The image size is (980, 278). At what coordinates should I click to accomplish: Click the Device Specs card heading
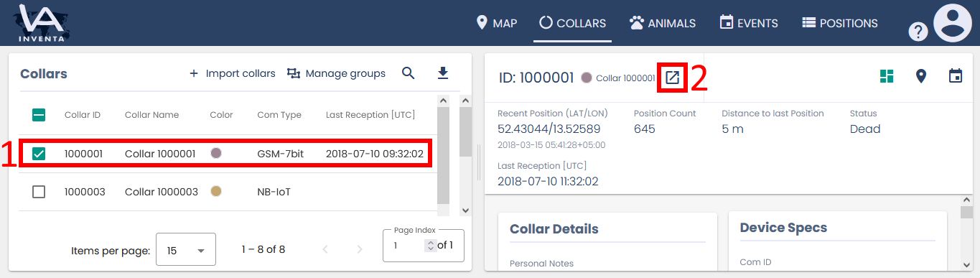point(783,228)
